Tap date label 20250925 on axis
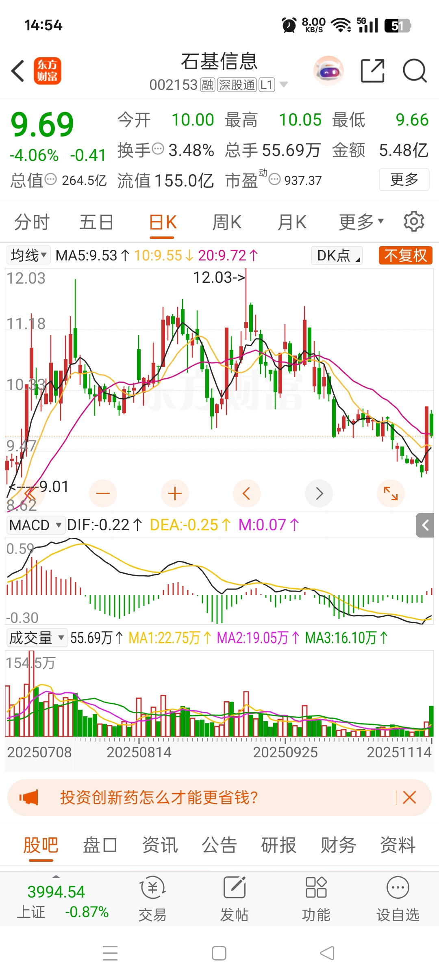This screenshot has height=980, width=439. click(285, 752)
